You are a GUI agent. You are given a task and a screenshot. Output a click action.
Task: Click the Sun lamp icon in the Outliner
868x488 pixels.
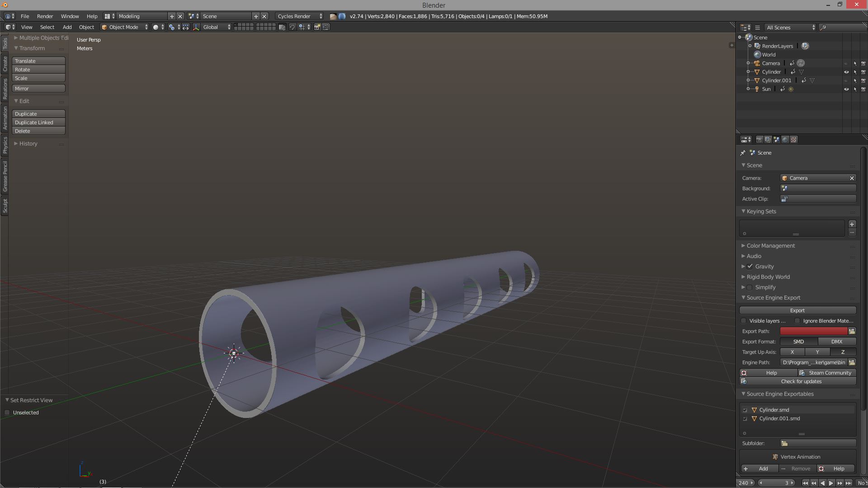757,89
